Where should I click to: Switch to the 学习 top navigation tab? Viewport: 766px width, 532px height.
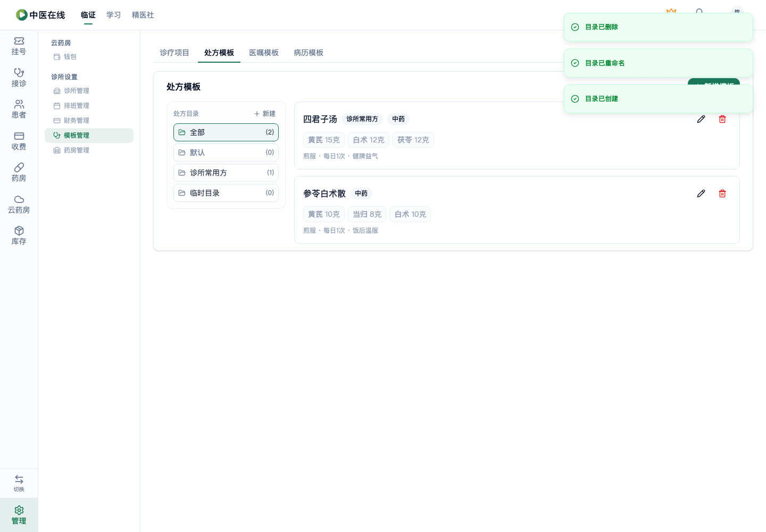click(x=114, y=15)
